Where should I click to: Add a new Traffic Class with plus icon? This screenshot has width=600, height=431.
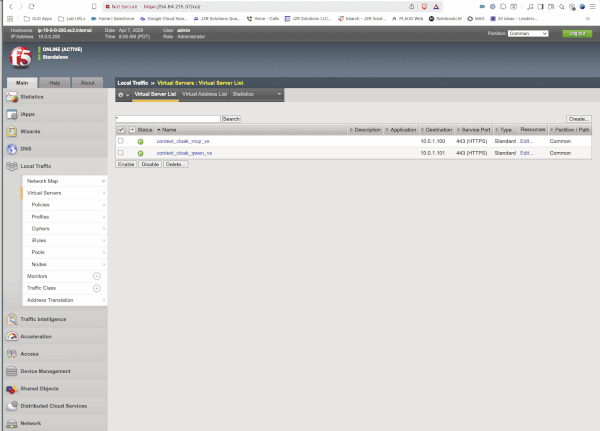click(97, 288)
